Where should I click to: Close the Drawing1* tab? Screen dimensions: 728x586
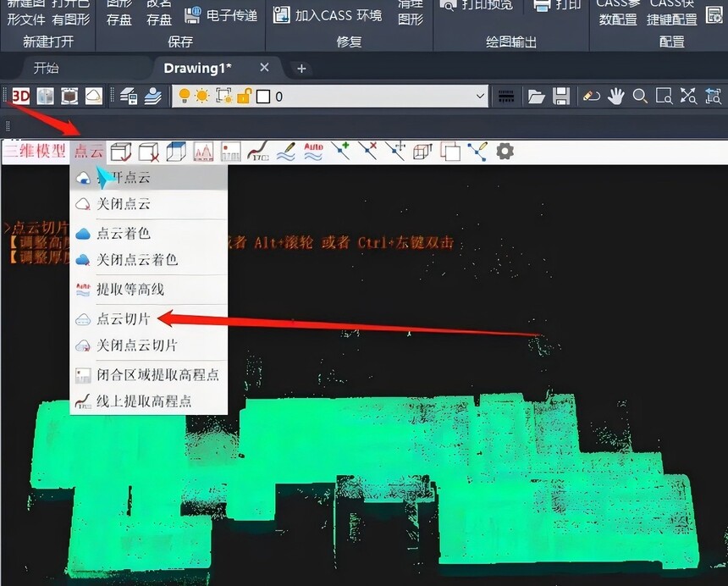[264, 68]
